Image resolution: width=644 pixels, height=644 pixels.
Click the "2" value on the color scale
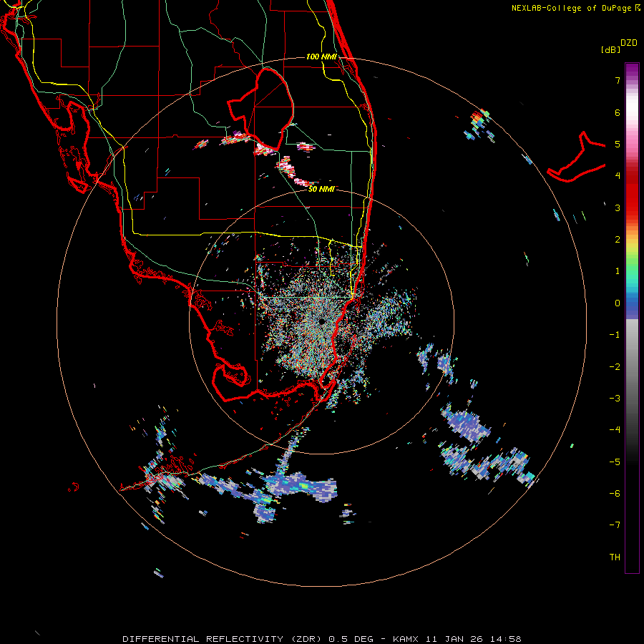click(618, 240)
